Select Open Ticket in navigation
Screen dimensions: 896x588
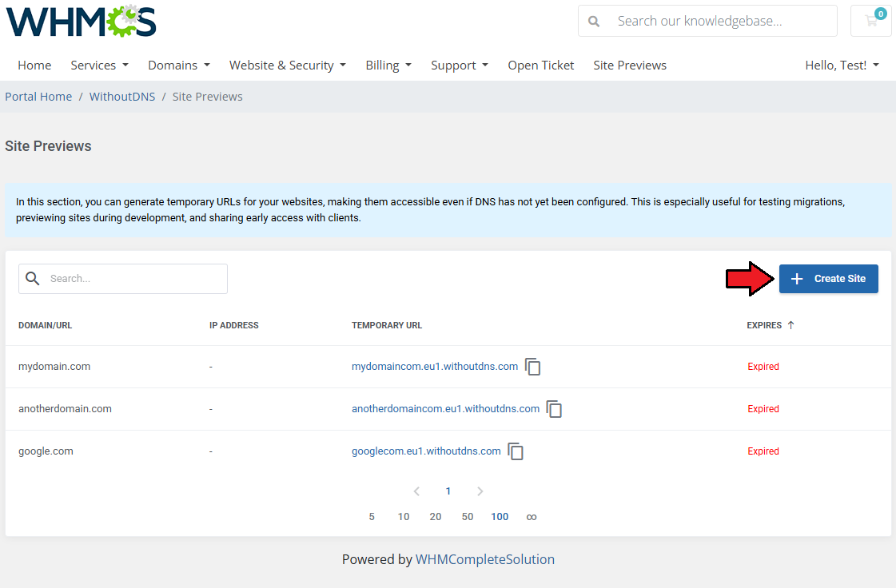(540, 66)
